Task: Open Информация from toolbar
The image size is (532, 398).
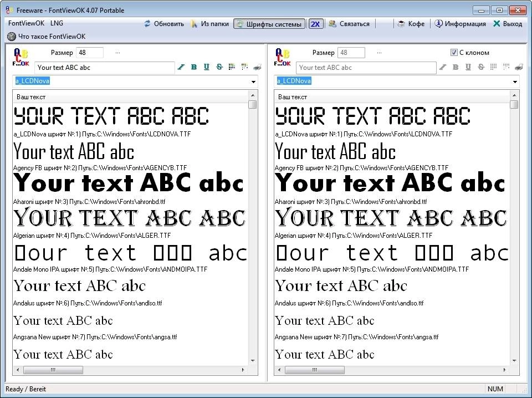Action: [x=461, y=24]
